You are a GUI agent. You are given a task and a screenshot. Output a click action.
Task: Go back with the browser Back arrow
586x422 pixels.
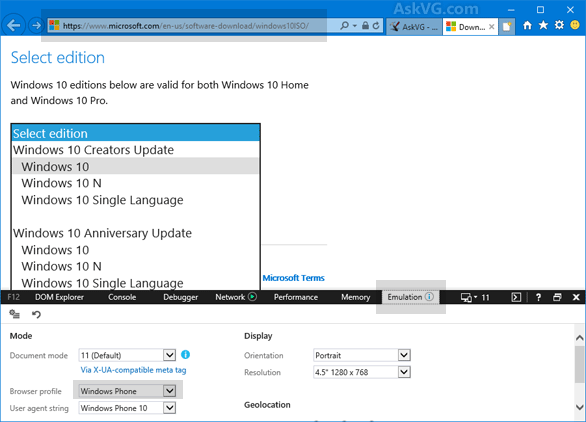pos(14,26)
